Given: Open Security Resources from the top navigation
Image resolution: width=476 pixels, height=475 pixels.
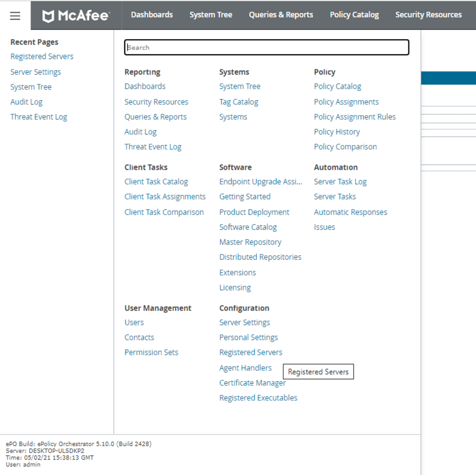Looking at the screenshot, I should pyautogui.click(x=428, y=14).
